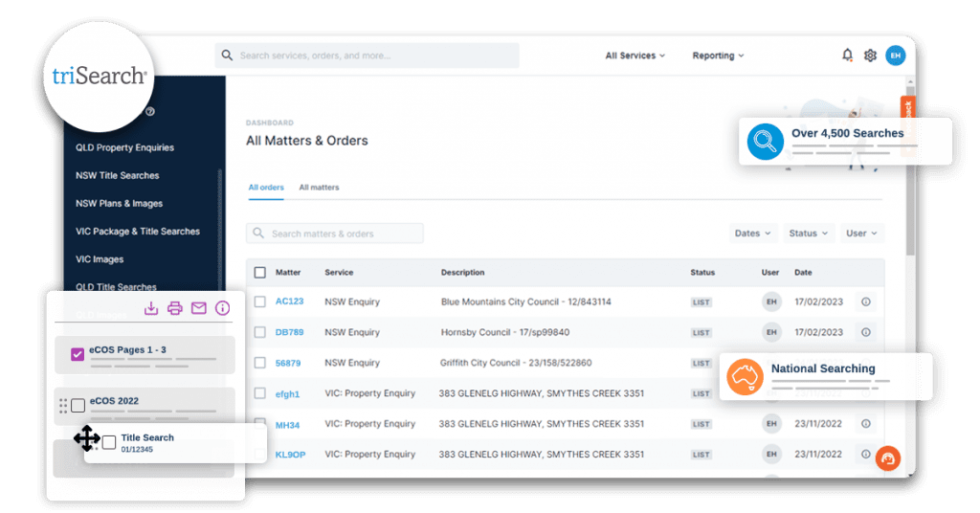Image resolution: width=980 pixels, height=513 pixels.
Task: Tick the checkbox for matter AC123
Action: tap(260, 301)
